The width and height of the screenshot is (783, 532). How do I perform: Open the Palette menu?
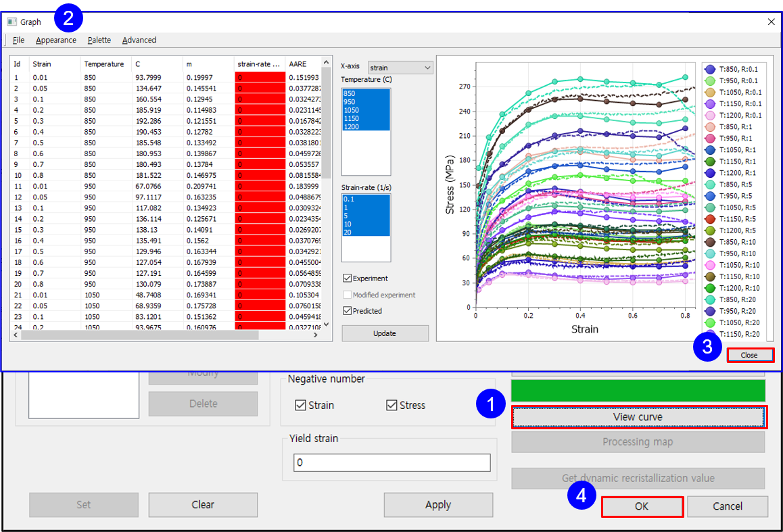[x=99, y=40]
